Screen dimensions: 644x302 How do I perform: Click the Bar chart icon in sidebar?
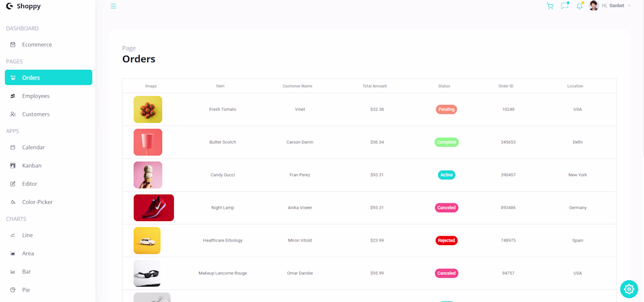(13, 272)
